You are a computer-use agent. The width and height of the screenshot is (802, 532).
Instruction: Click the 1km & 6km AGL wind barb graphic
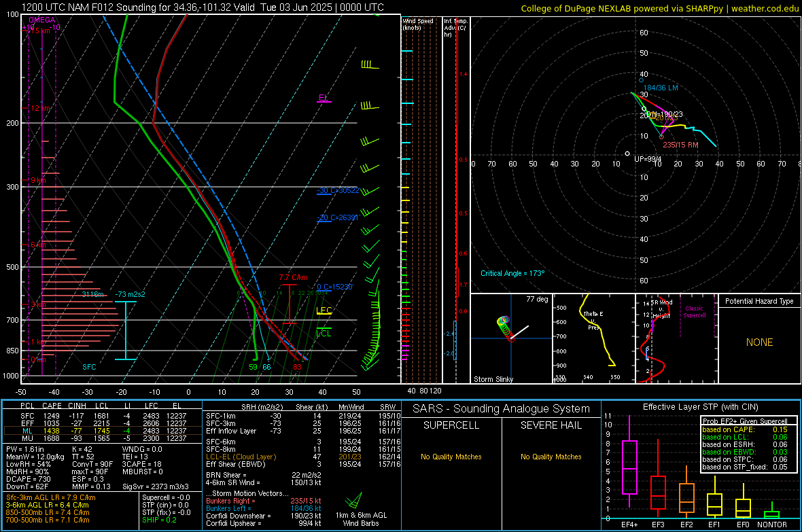[354, 500]
